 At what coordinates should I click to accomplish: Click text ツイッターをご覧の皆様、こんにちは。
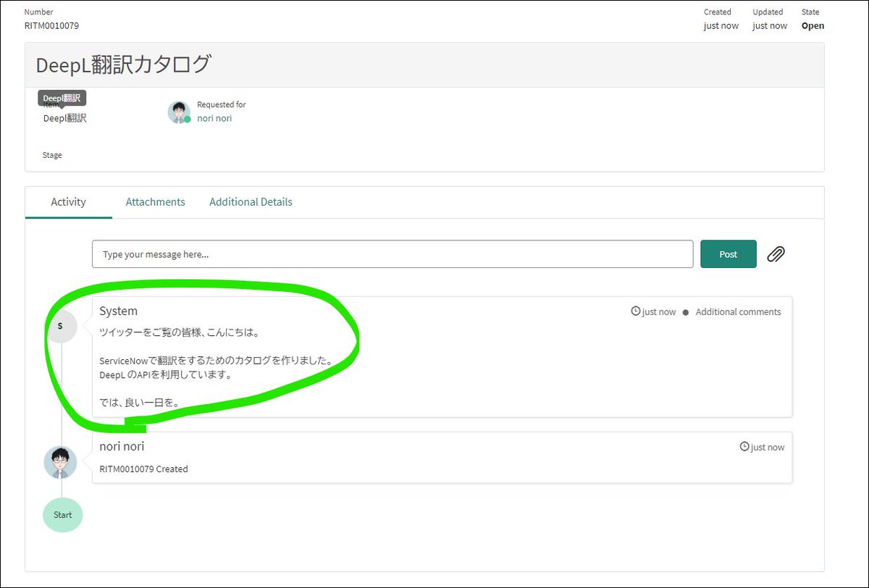click(x=180, y=333)
